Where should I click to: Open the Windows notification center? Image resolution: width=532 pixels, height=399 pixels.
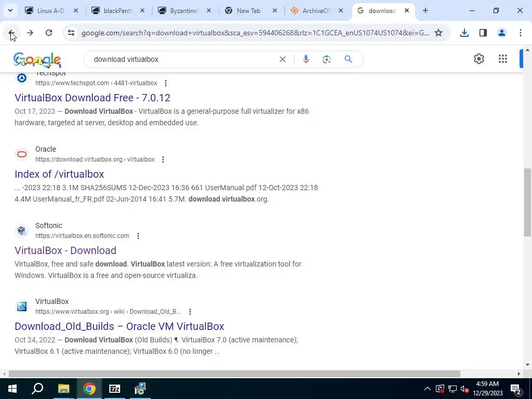point(516,389)
